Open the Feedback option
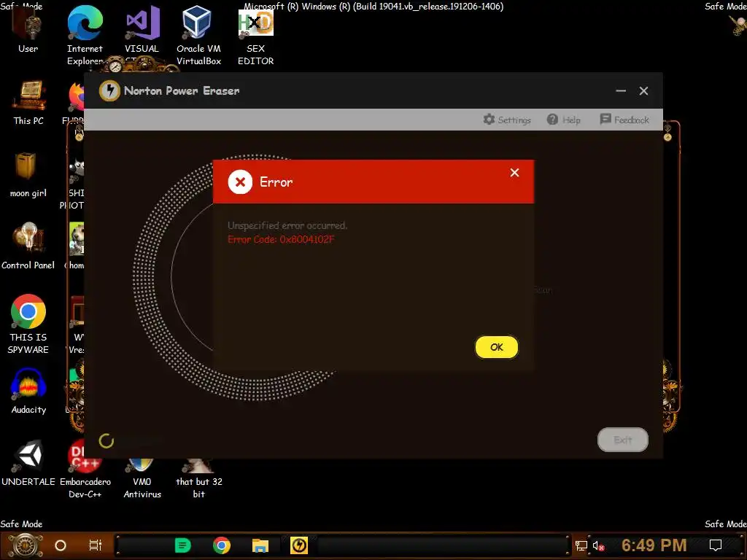 [x=624, y=120]
